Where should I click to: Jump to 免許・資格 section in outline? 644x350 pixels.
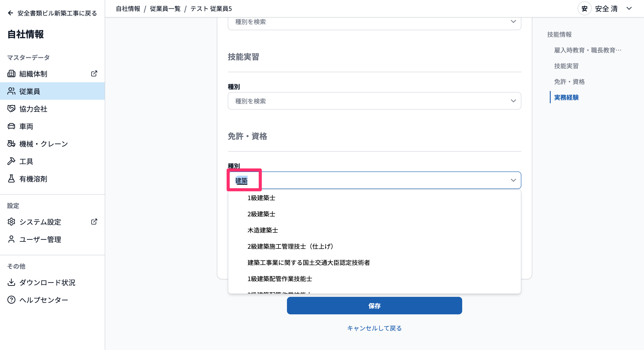(x=569, y=82)
